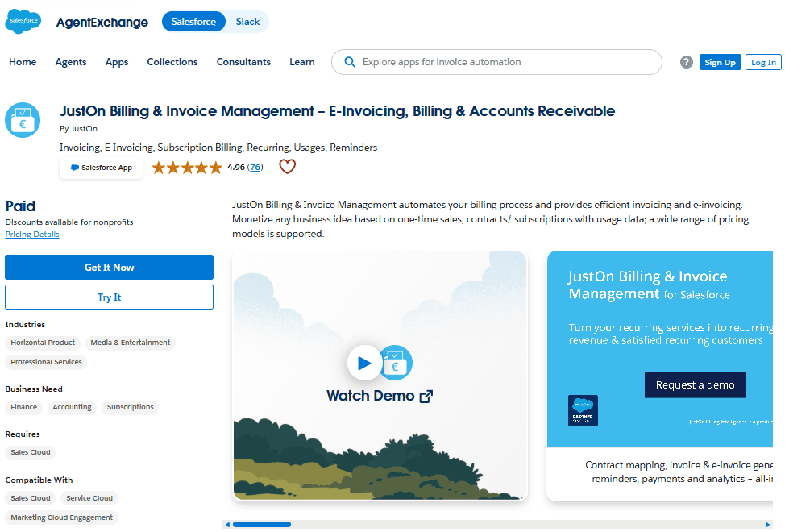
Task: Open the Learn nav item
Action: pos(302,62)
